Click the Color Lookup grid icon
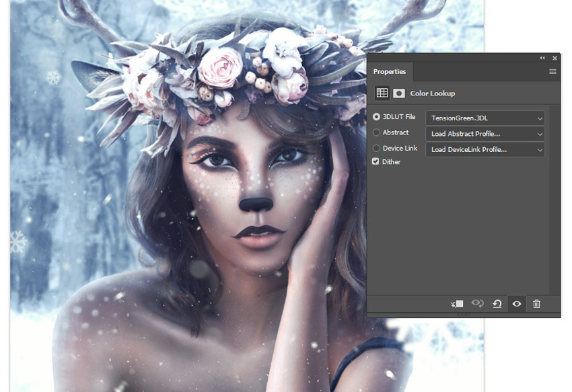 pos(382,93)
